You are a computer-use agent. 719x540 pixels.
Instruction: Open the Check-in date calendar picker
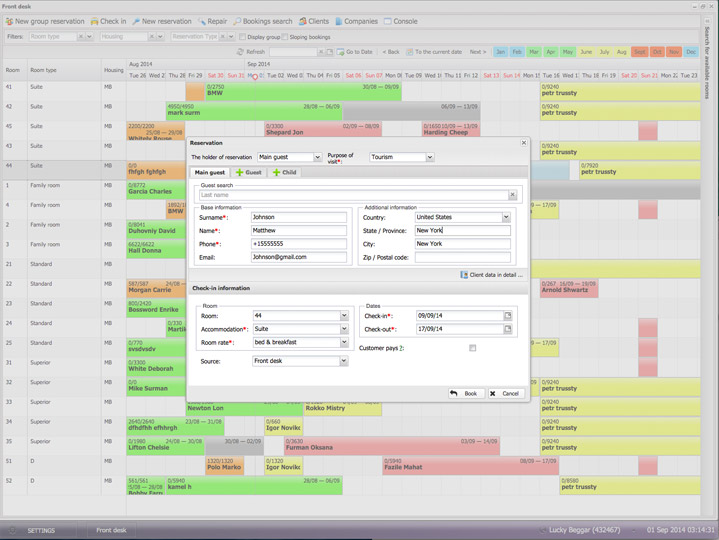(507, 316)
